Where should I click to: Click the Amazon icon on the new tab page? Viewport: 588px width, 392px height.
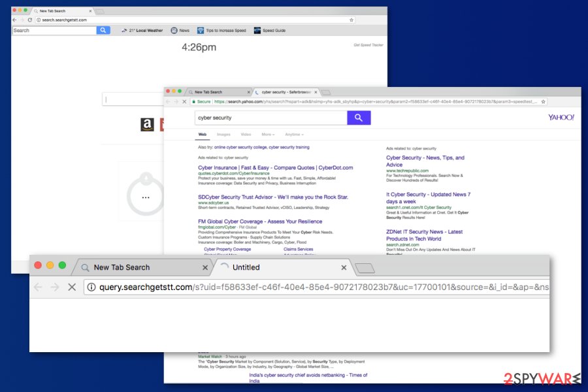[x=147, y=124]
